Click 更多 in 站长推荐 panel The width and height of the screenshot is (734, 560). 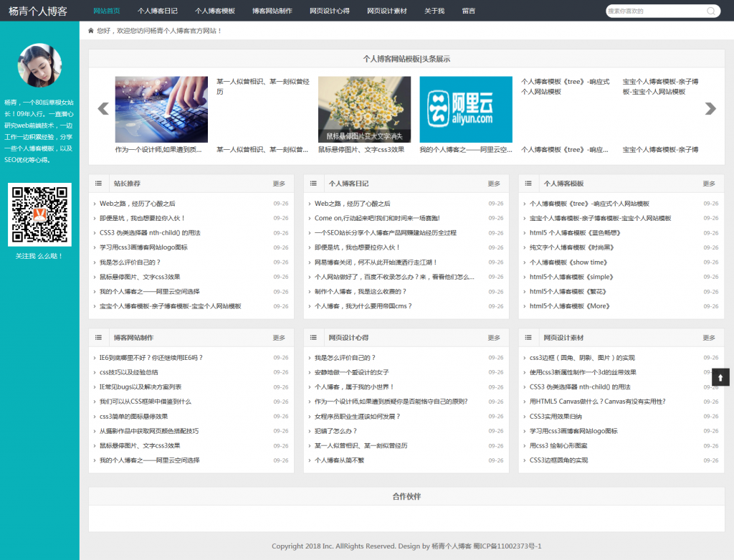tap(279, 184)
